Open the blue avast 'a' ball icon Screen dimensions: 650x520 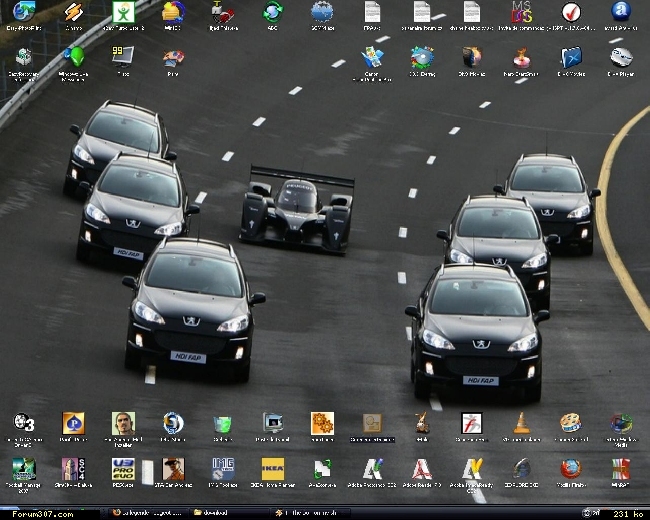pos(621,12)
